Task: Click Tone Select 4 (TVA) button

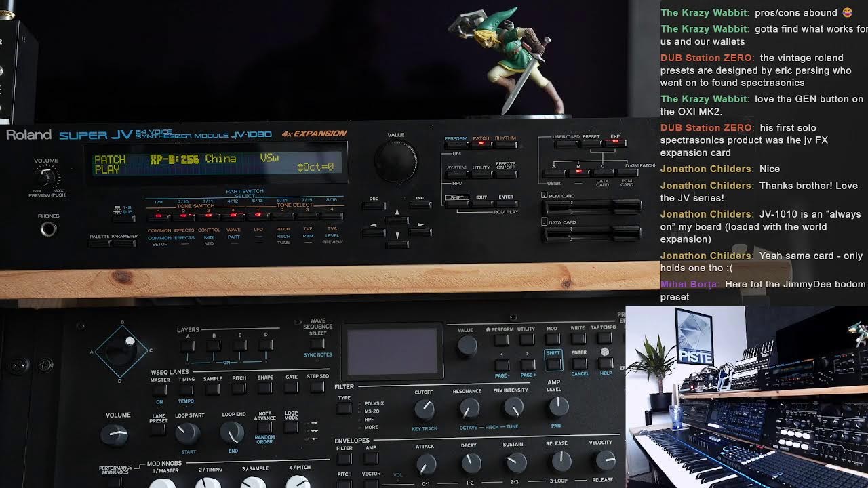Action: (x=332, y=216)
